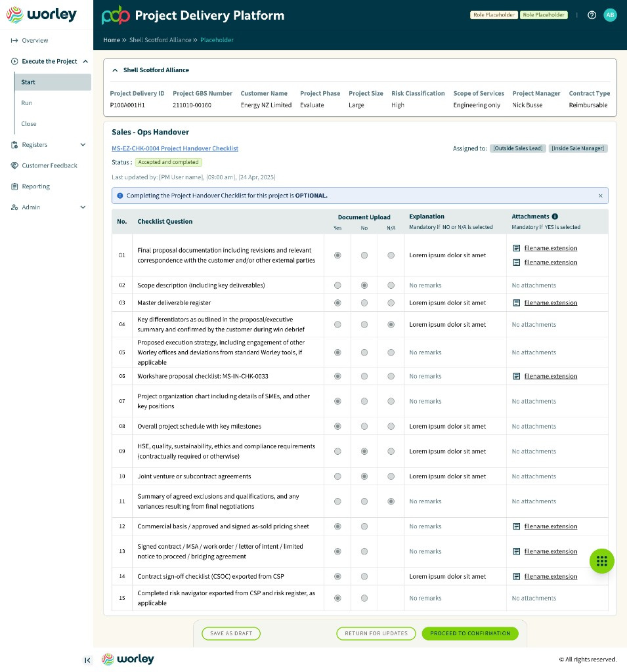Click the Registers clipboard icon
Image resolution: width=627 pixels, height=672 pixels.
(14, 145)
